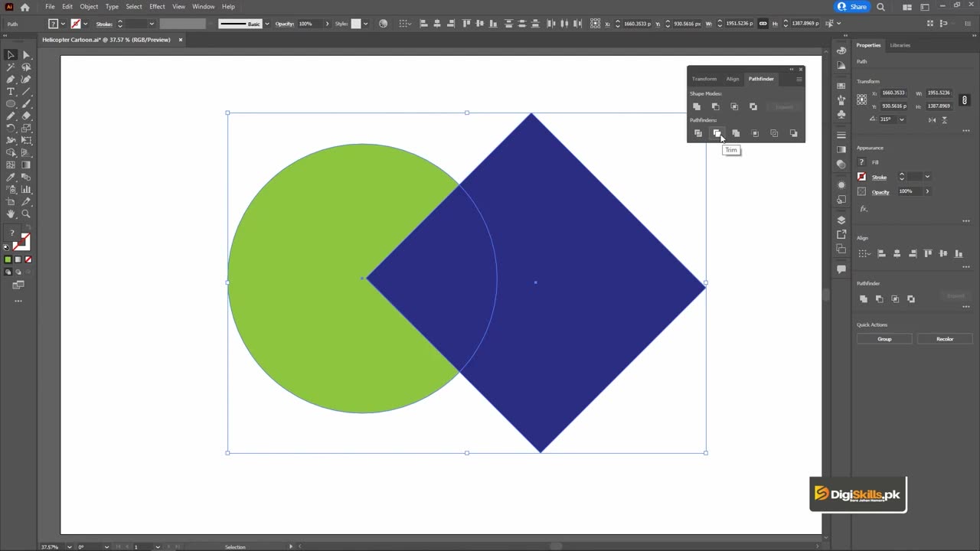Select the Eraser tool
Screen dimensions: 980x551
click(x=26, y=116)
